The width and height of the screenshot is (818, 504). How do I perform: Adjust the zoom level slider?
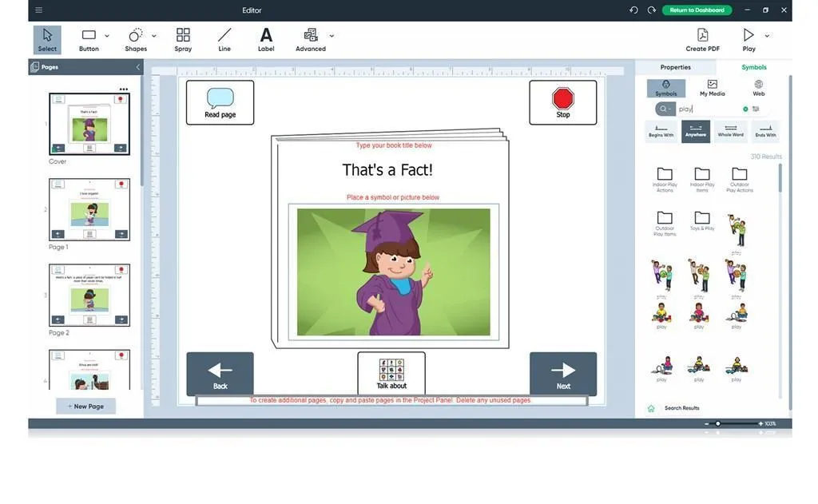(x=718, y=423)
